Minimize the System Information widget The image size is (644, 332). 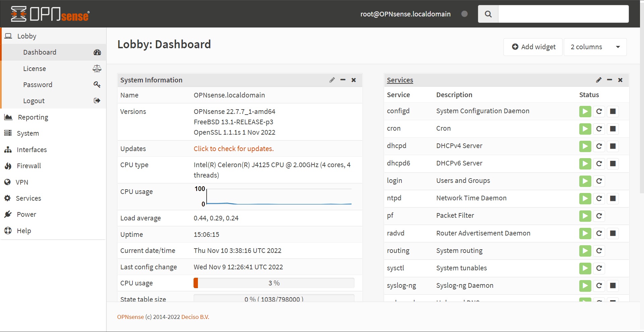coord(343,80)
